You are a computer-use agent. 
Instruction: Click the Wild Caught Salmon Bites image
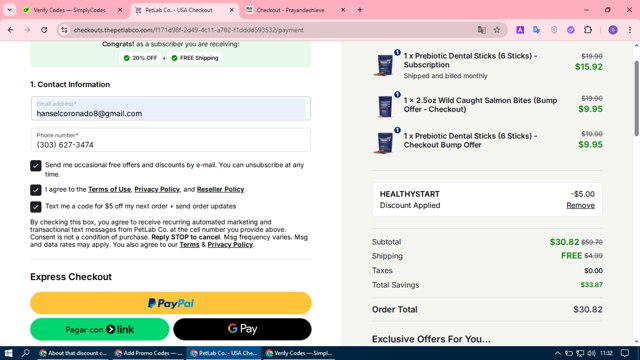click(x=384, y=106)
